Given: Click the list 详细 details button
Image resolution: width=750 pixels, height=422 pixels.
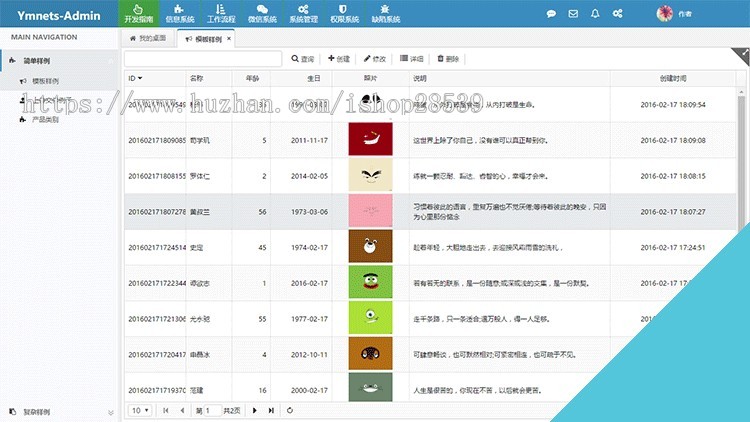Looking at the screenshot, I should coord(411,59).
